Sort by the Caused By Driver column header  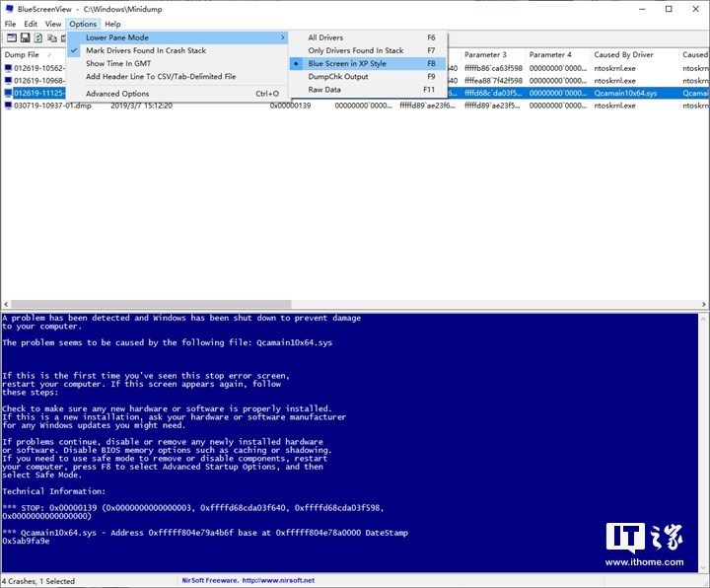pyautogui.click(x=623, y=54)
